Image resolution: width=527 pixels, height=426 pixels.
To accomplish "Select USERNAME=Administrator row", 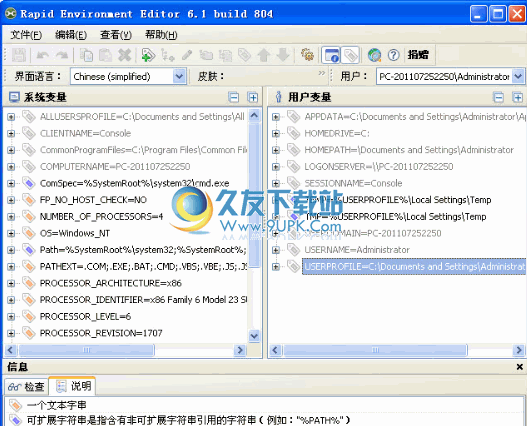I will 357,250.
